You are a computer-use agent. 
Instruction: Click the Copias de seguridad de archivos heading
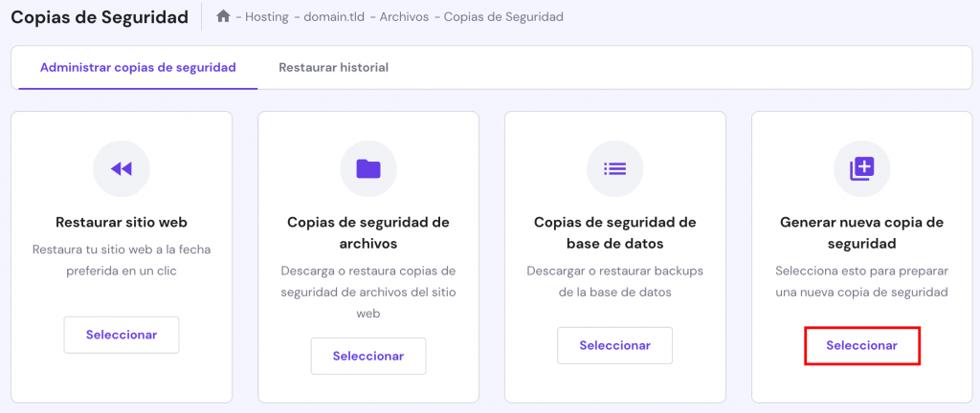(x=368, y=232)
